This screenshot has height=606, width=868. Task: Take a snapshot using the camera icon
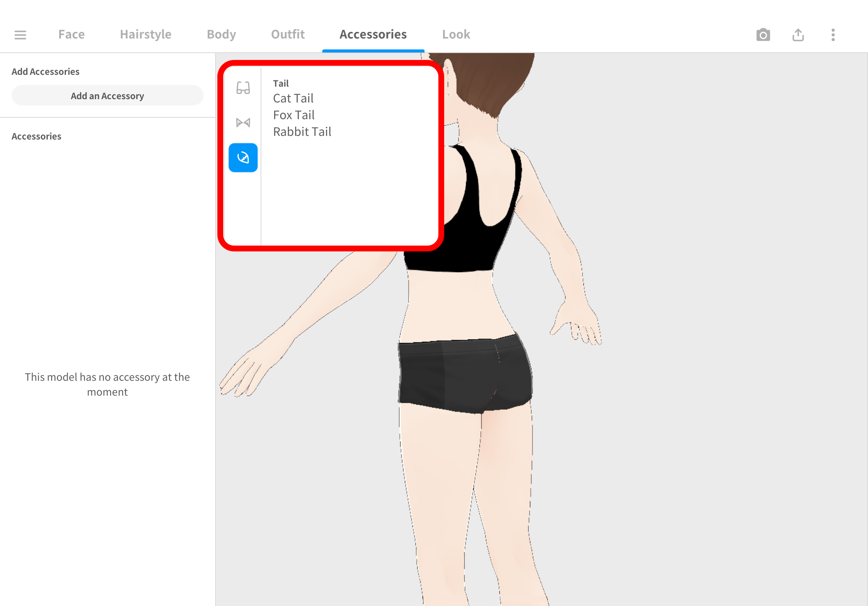[763, 35]
